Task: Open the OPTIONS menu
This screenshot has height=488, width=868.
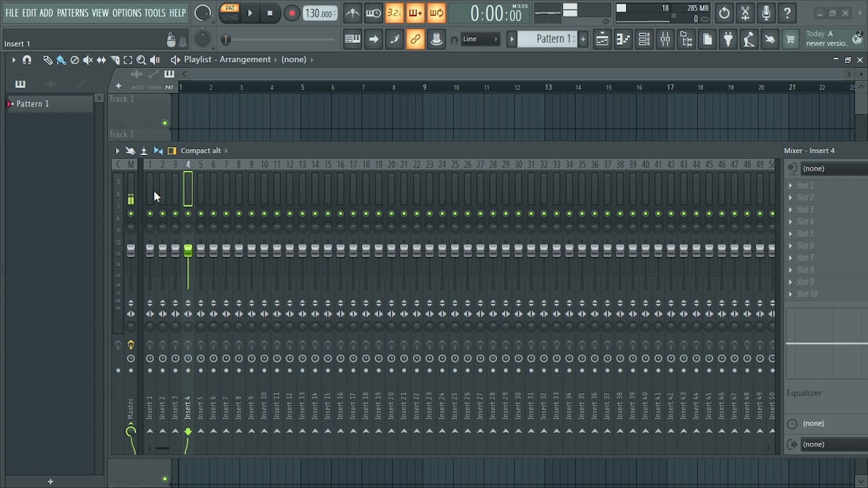Action: (x=127, y=13)
